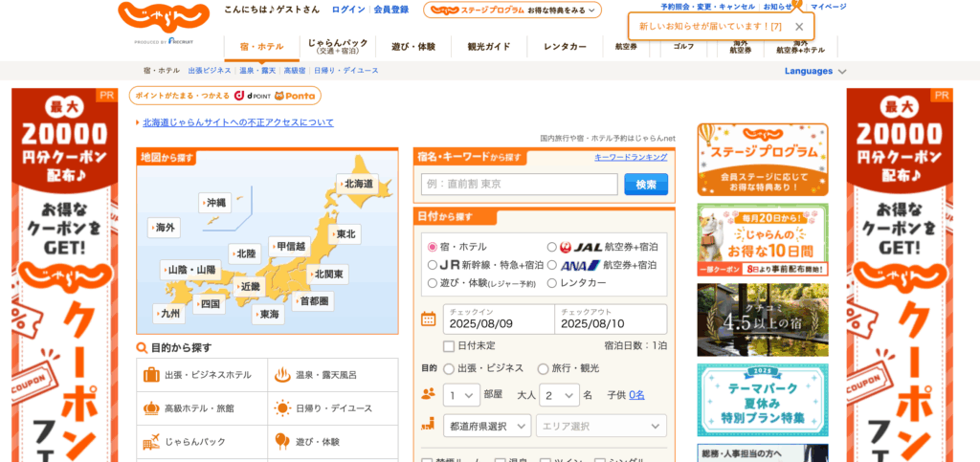Click the sun icon for 日帰り・デイユース
This screenshot has width=980, height=462.
click(x=282, y=409)
